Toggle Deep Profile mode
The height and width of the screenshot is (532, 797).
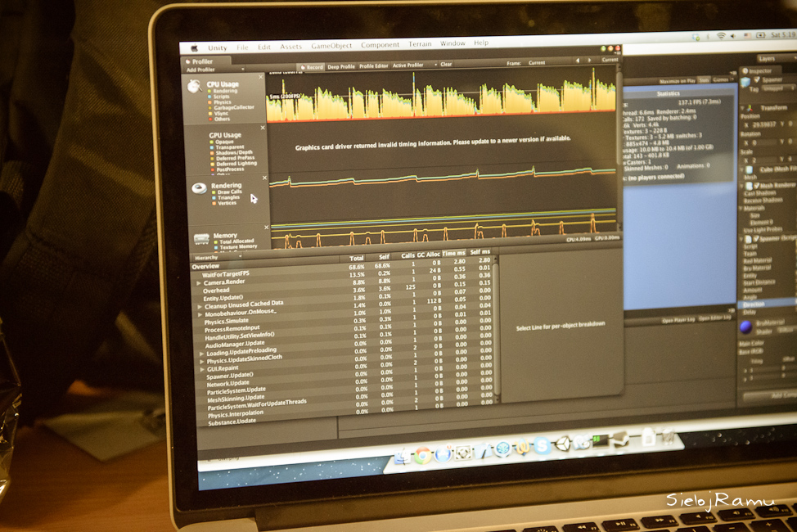341,66
